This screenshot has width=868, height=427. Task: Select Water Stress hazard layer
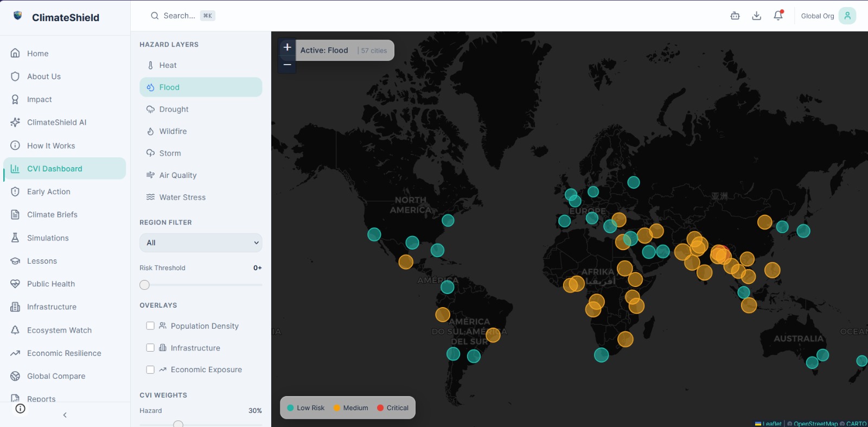tap(201, 197)
